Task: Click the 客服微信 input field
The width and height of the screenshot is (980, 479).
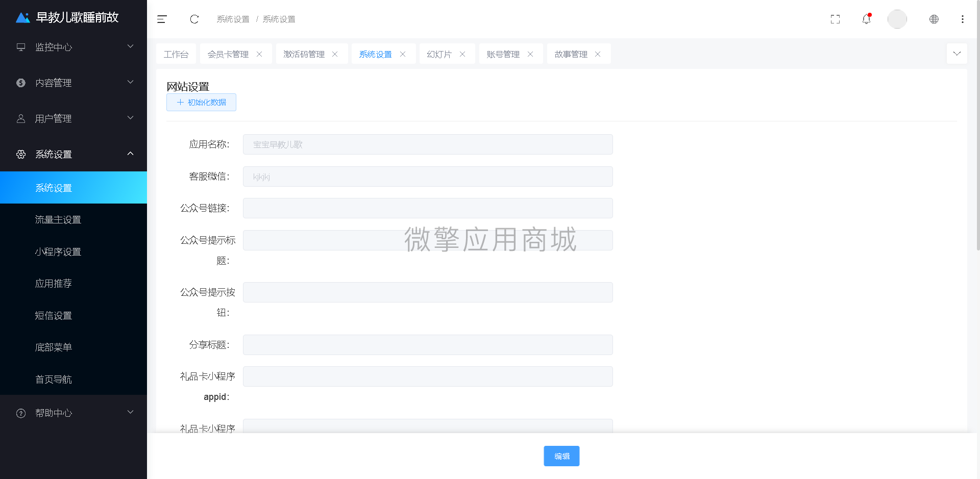Action: (428, 177)
